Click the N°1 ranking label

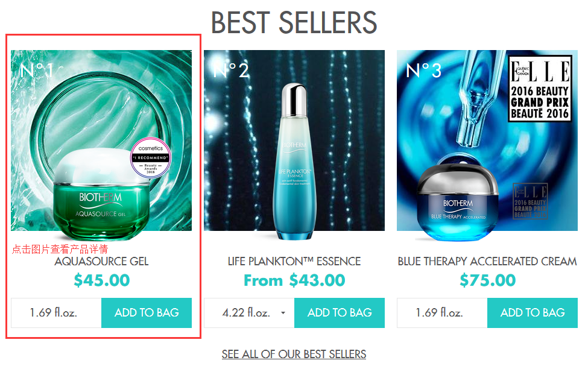[x=36, y=70]
